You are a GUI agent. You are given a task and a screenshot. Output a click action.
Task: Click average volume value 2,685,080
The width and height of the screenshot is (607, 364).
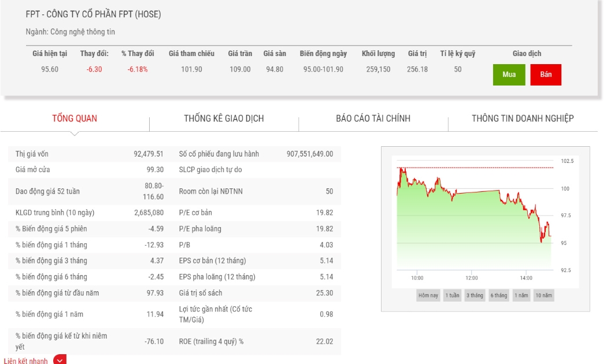coord(149,213)
